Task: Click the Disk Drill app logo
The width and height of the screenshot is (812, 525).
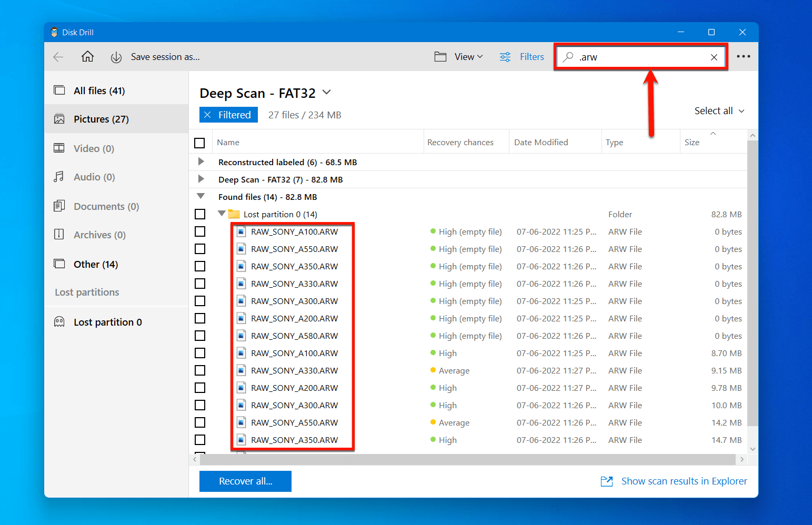Action: point(54,32)
